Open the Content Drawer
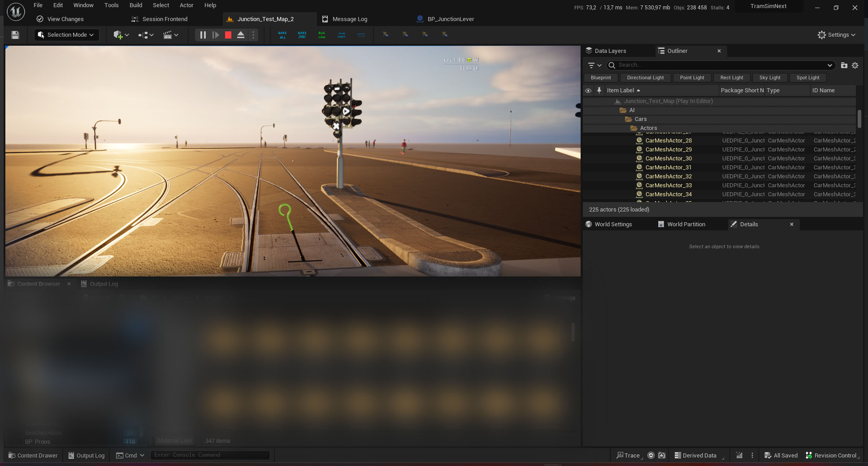The height and width of the screenshot is (466, 868). (x=33, y=456)
